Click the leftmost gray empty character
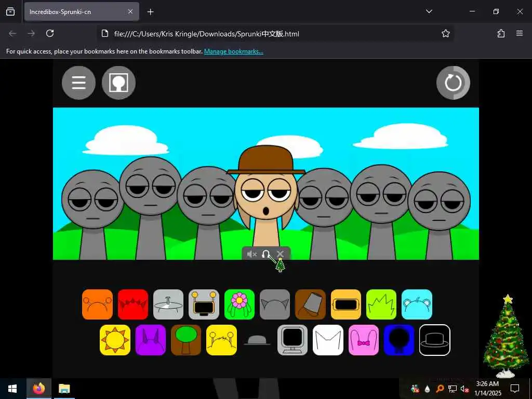This screenshot has height=399, width=532. point(92,214)
